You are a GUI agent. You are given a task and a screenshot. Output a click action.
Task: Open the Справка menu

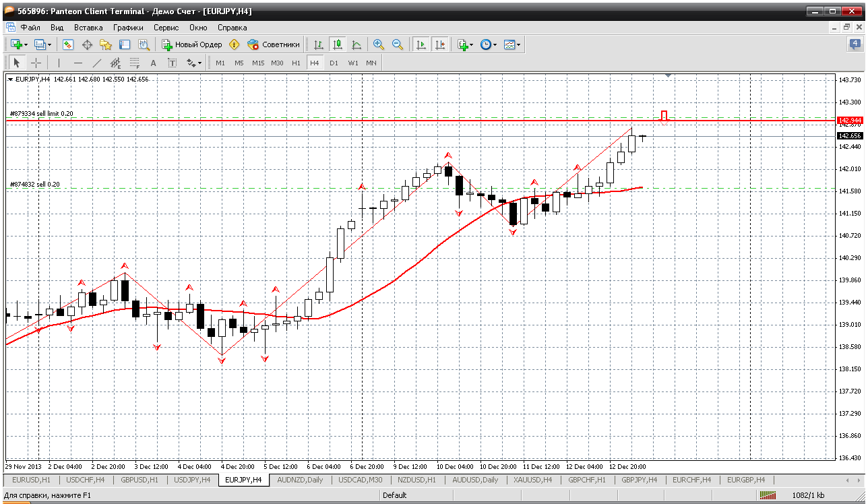[x=232, y=28]
